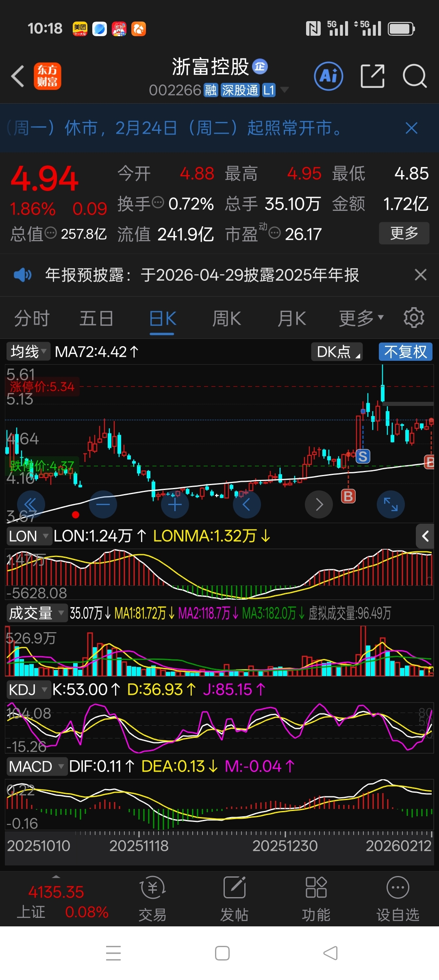The image size is (439, 980).
Task: Tap the double-left scroll chart button
Action: tap(31, 504)
